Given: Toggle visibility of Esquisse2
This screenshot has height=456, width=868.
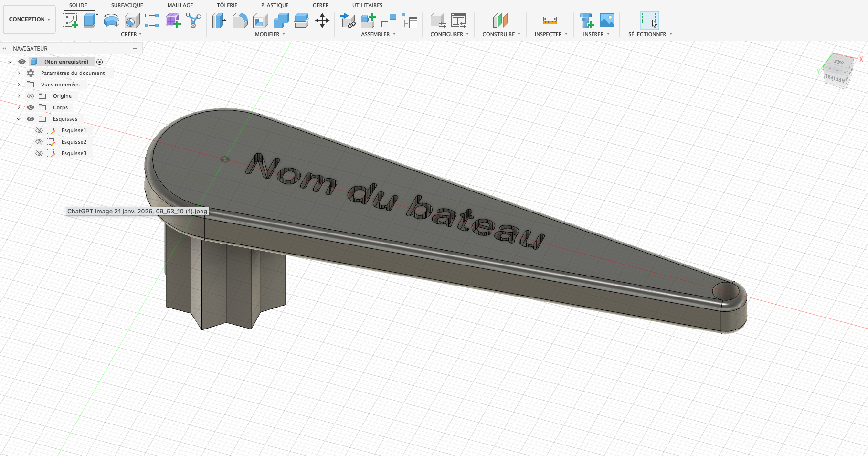Looking at the screenshot, I should (39, 141).
